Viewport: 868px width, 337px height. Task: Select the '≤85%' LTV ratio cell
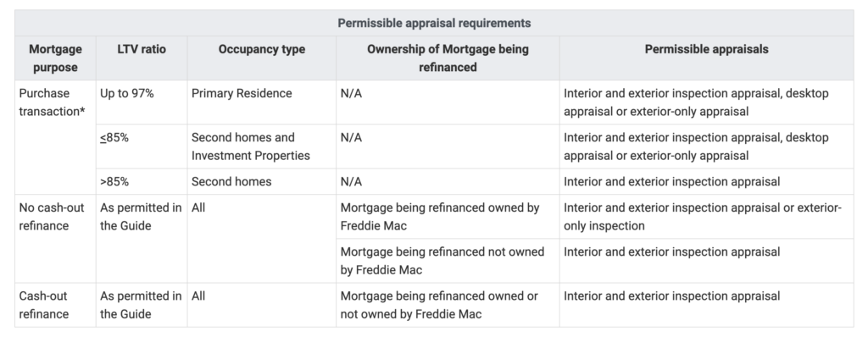point(142,146)
